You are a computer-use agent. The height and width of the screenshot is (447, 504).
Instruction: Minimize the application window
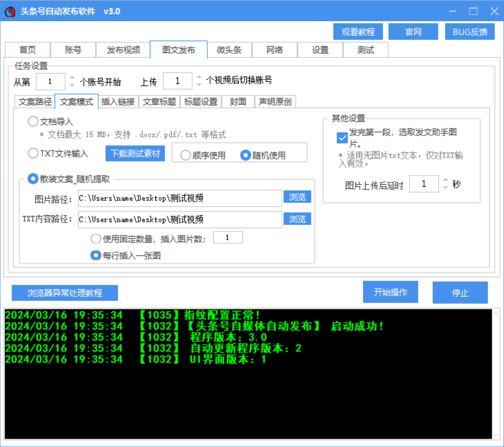click(452, 11)
